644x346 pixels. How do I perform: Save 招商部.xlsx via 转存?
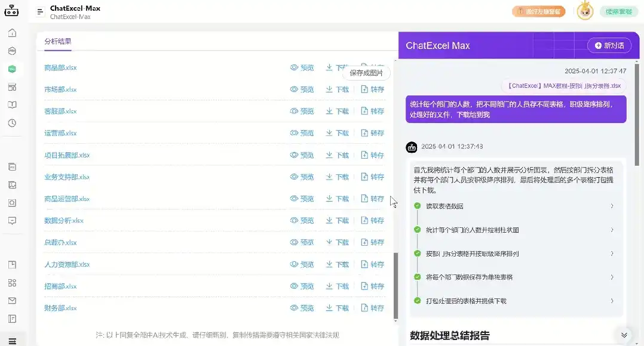(x=373, y=286)
